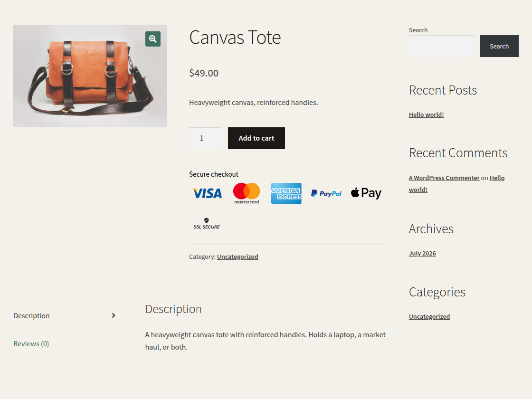Viewport: 532px width, 399px height.
Task: Open Hello world! link in Recent Comments
Action: coord(497,178)
